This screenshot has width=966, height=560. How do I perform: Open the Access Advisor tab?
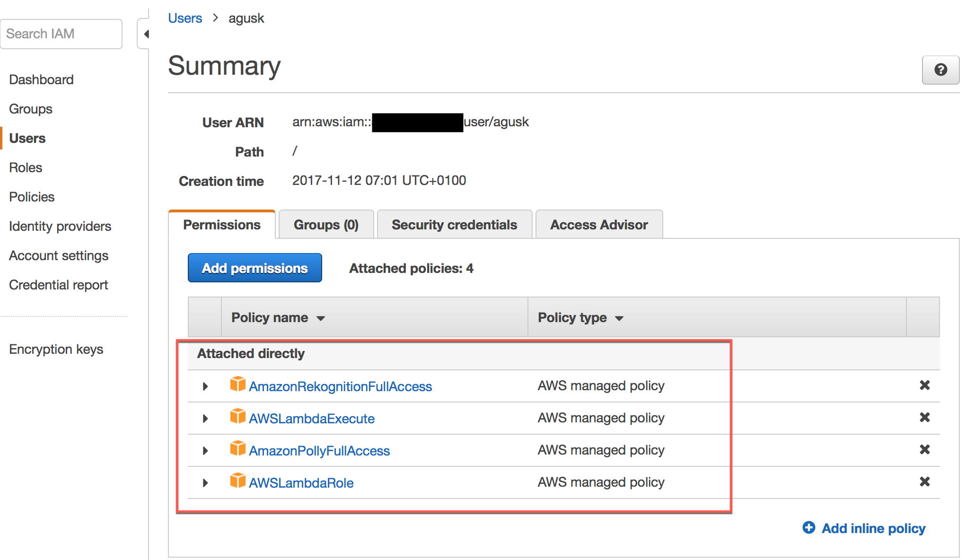click(x=599, y=225)
